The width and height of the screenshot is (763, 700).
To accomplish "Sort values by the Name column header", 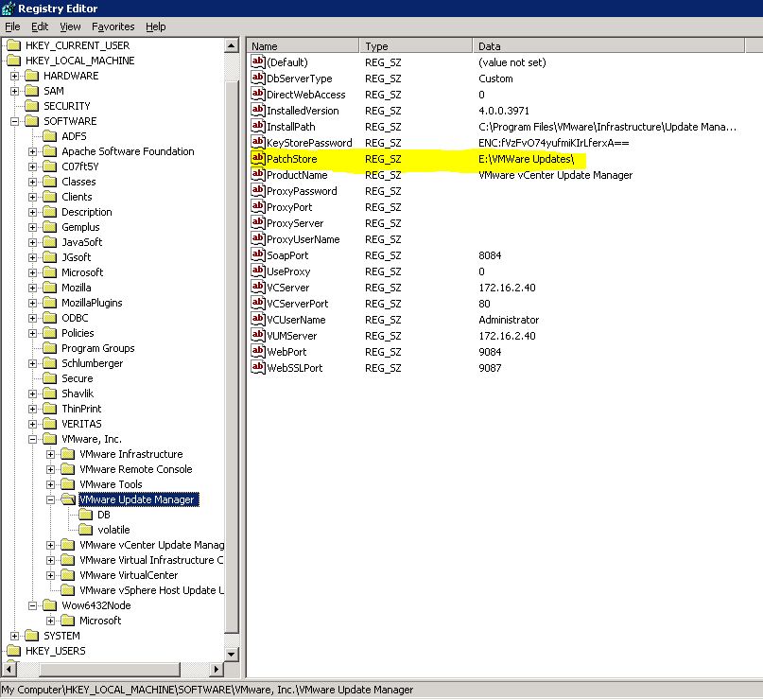I will pos(303,46).
